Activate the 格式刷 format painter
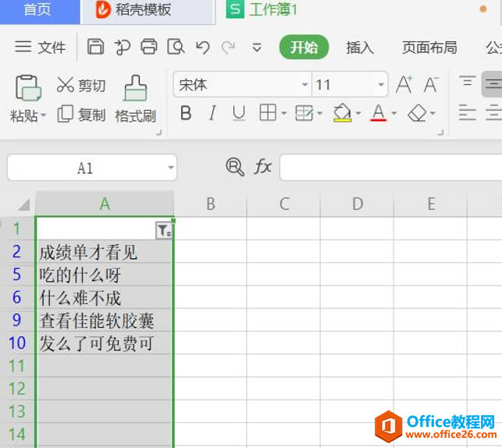The width and height of the screenshot is (502, 448). tap(135, 99)
